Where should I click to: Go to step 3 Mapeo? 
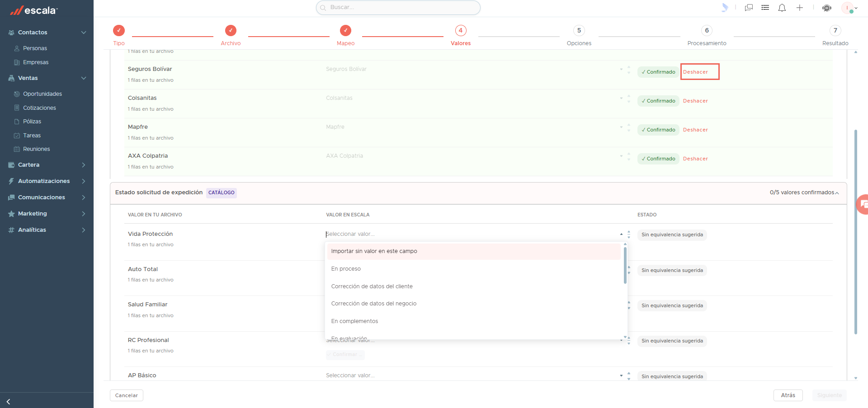tap(345, 35)
